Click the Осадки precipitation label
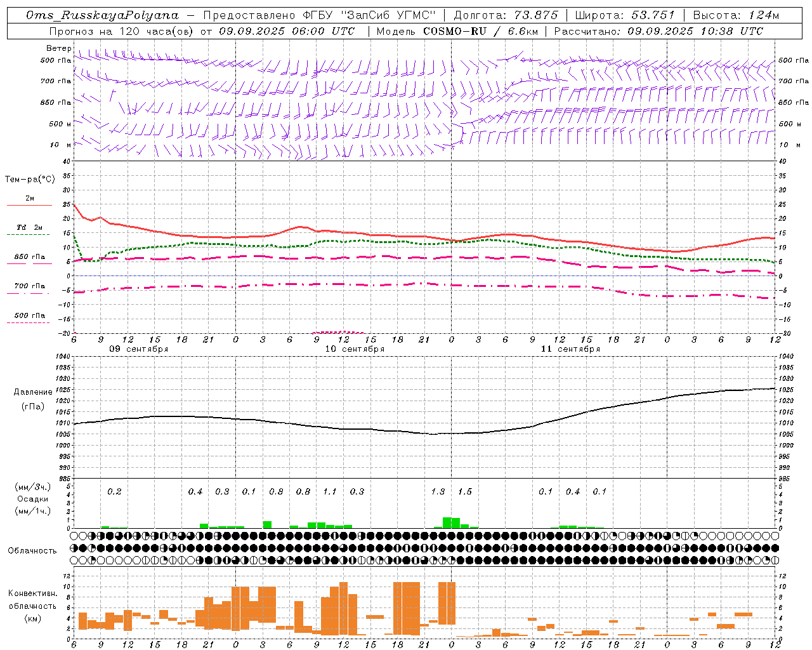The width and height of the screenshot is (812, 650). 33,499
